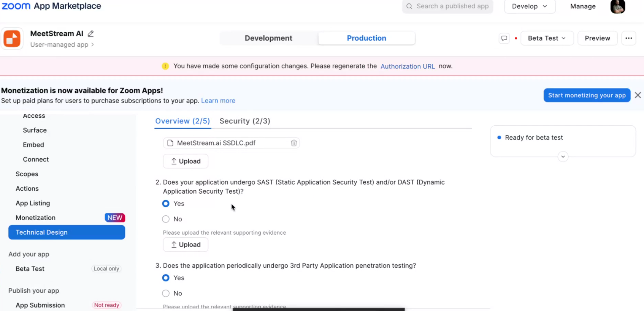Open Beta Test in the sidebar
This screenshot has height=311, width=644.
pos(30,269)
